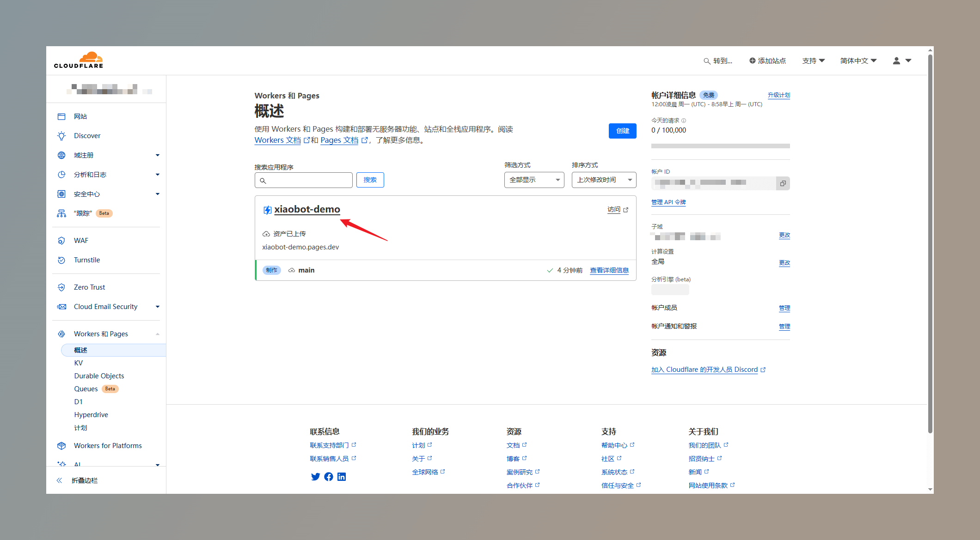Click the 搜索应用程序 input field
This screenshot has height=540, width=980.
[303, 180]
